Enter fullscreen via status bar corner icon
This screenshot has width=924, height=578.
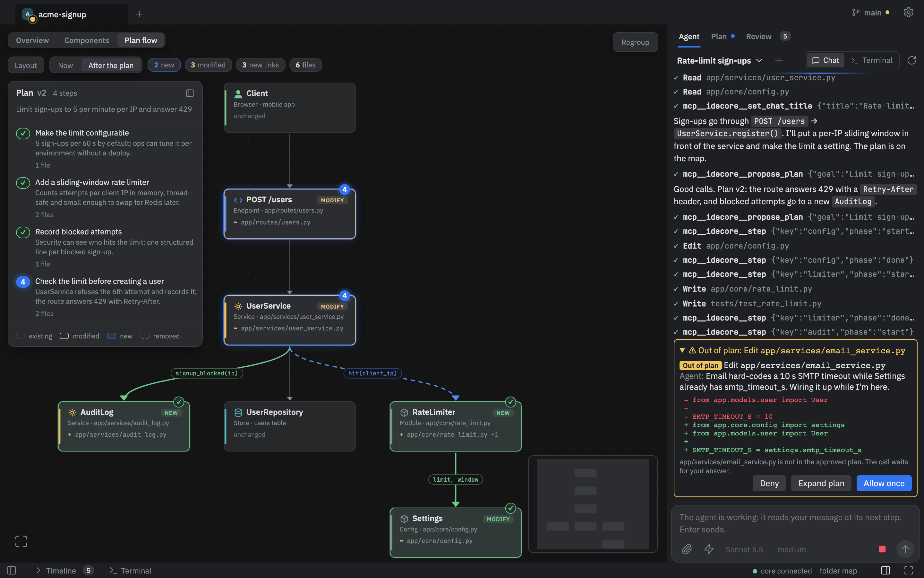pos(909,570)
